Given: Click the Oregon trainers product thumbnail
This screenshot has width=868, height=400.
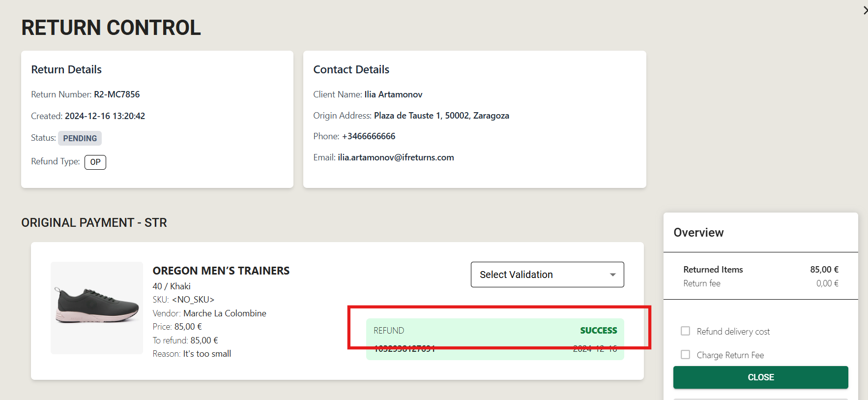Looking at the screenshot, I should pos(97,308).
